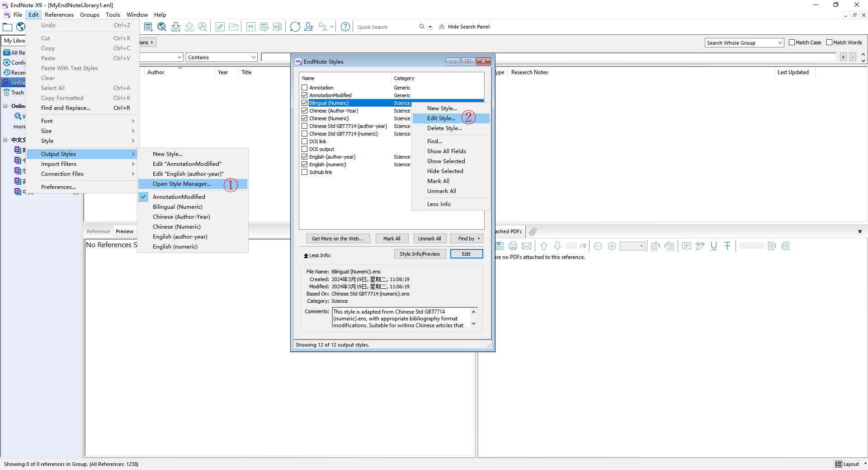Click the Edit button in Styles dialog
Screen dimensions: 868x470
click(467, 254)
